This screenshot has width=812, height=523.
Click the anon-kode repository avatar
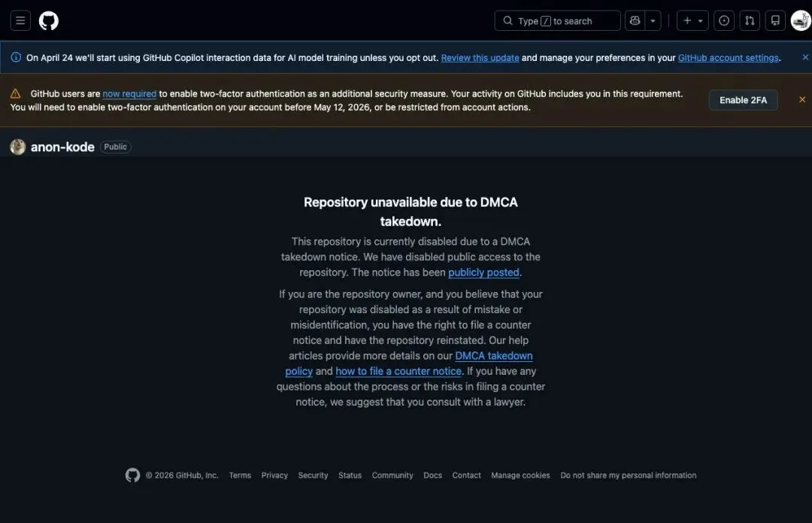17,147
